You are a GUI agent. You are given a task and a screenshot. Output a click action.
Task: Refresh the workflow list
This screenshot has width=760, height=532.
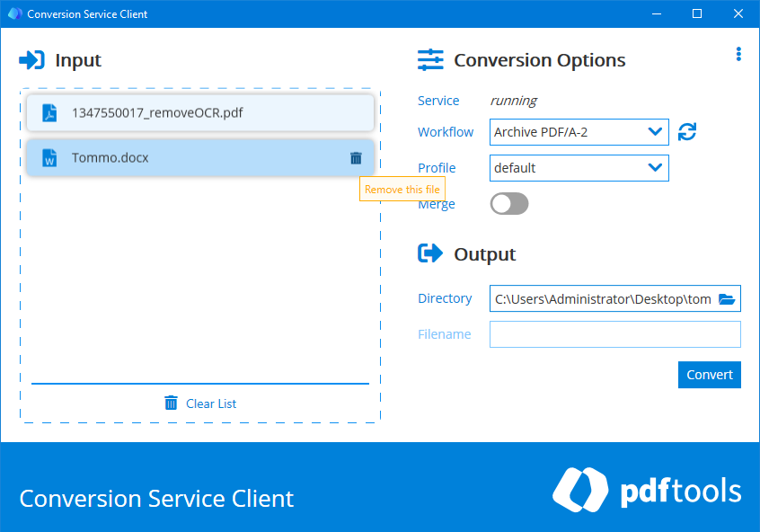pyautogui.click(x=686, y=131)
